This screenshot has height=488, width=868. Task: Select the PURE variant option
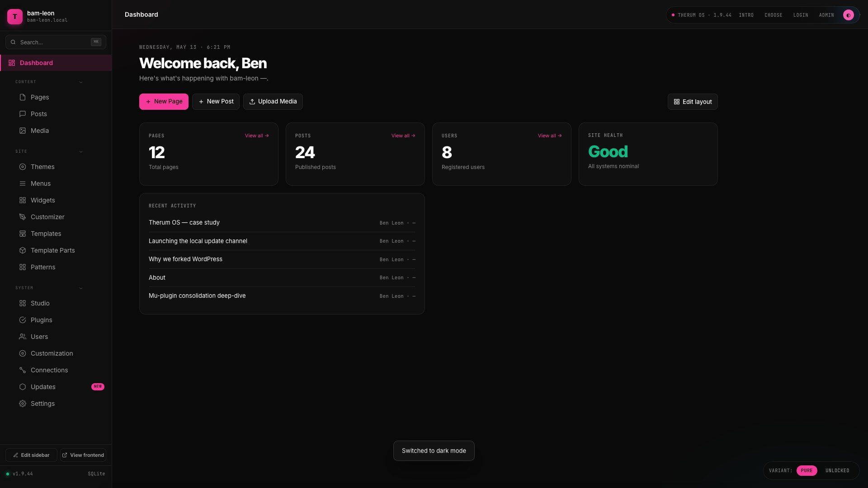807,470
